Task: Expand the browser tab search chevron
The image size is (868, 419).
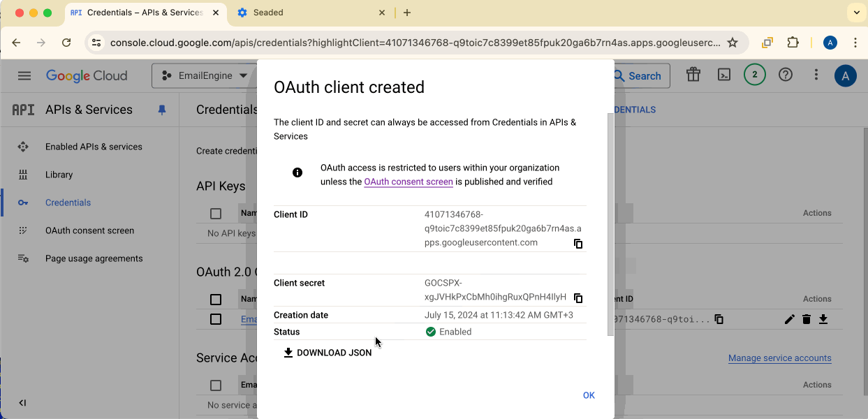Action: click(x=857, y=13)
